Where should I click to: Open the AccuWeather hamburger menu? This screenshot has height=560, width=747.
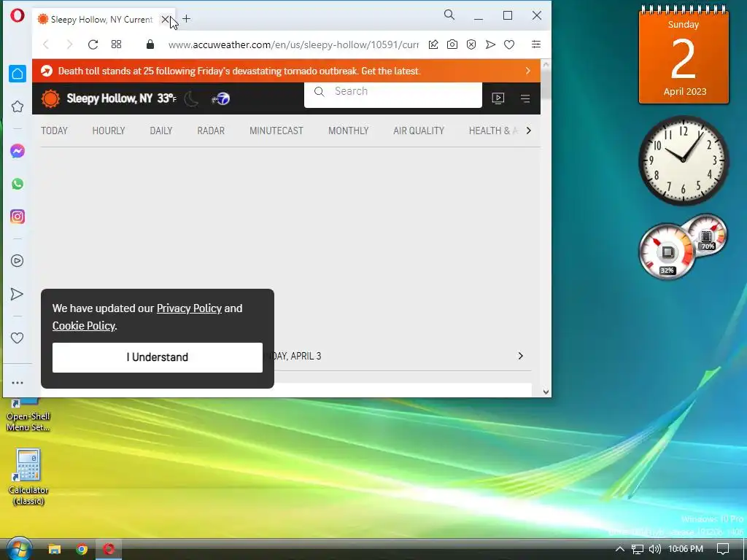click(525, 98)
